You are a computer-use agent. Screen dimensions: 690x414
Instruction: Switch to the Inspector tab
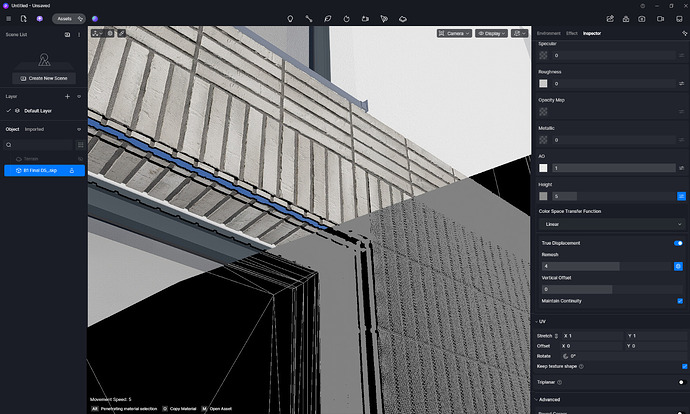click(592, 33)
